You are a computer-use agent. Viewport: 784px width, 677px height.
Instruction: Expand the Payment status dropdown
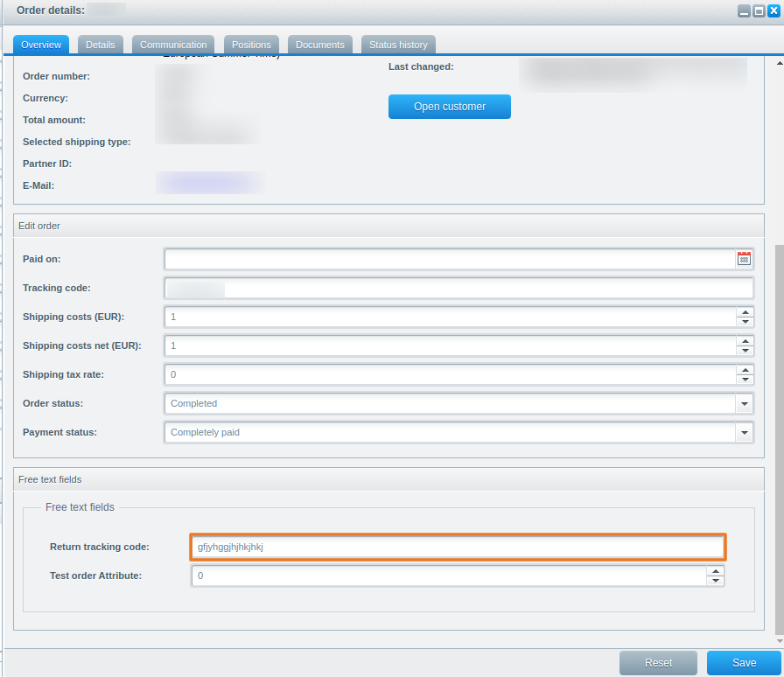(x=744, y=433)
